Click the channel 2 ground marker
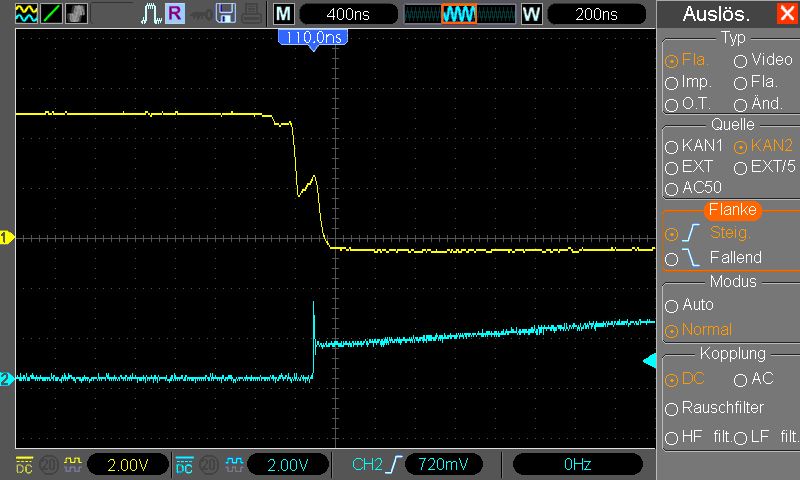The width and height of the screenshot is (800, 480). tap(7, 379)
